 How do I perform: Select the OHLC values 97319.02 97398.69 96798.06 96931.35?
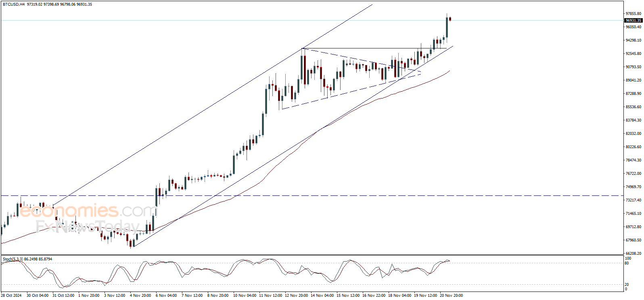[60, 4]
